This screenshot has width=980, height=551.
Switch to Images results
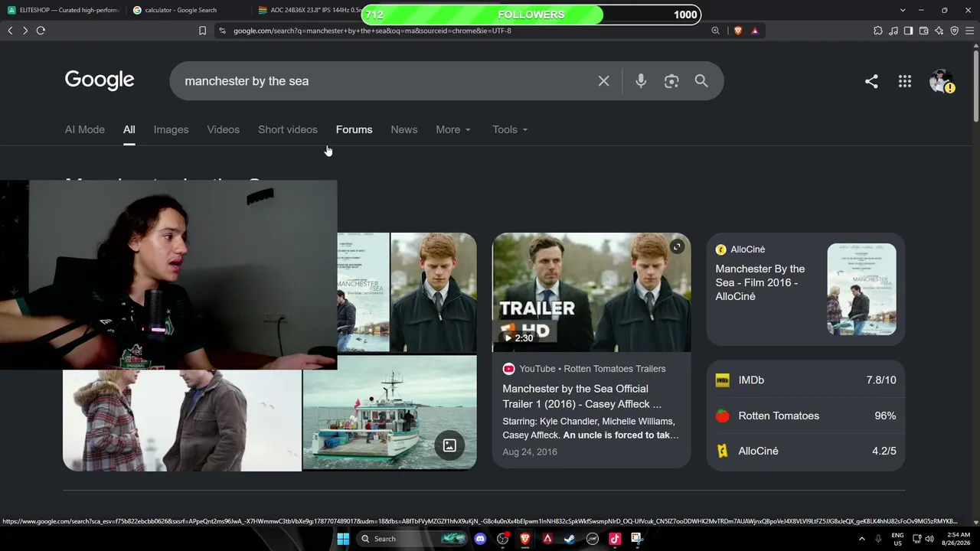click(171, 129)
